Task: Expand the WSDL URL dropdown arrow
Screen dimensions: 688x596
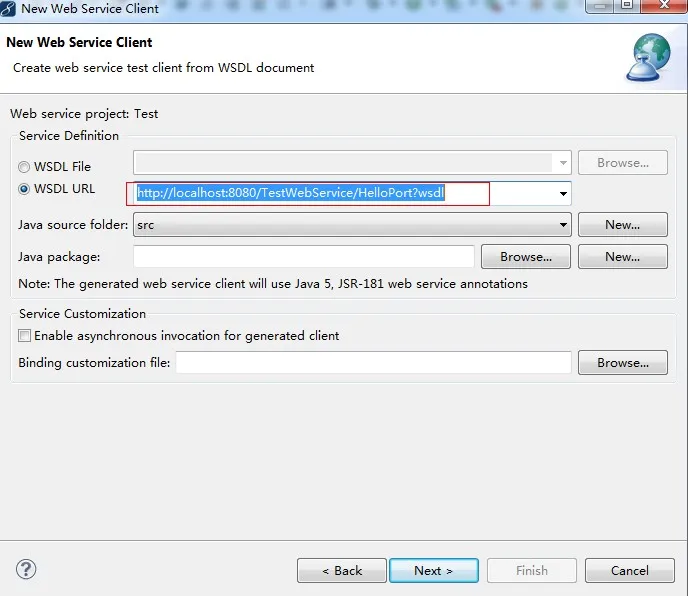Action: click(563, 194)
